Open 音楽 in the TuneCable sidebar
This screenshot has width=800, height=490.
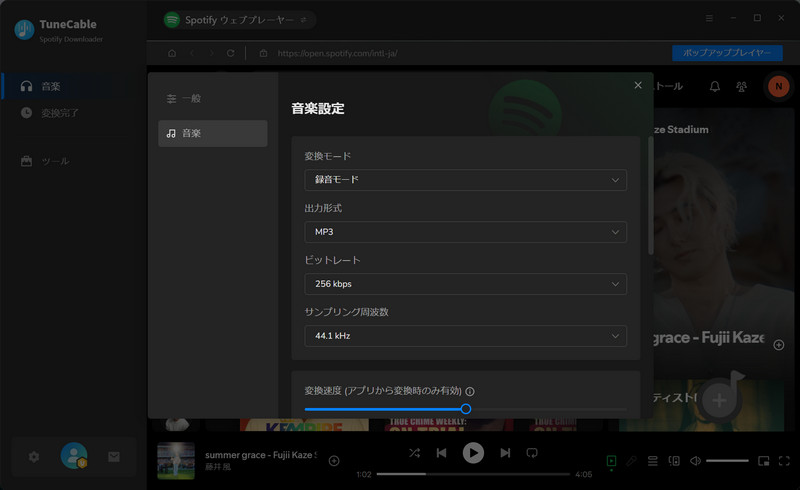(x=73, y=86)
